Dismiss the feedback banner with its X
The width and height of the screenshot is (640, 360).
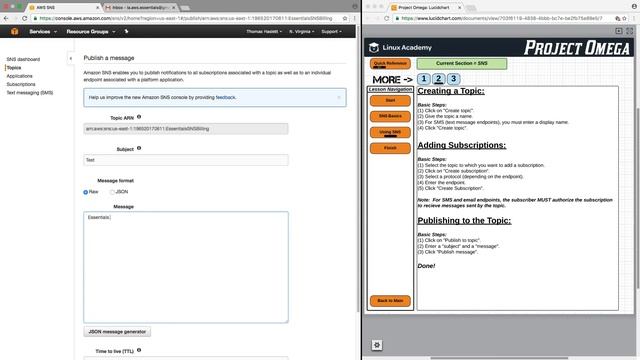click(338, 98)
